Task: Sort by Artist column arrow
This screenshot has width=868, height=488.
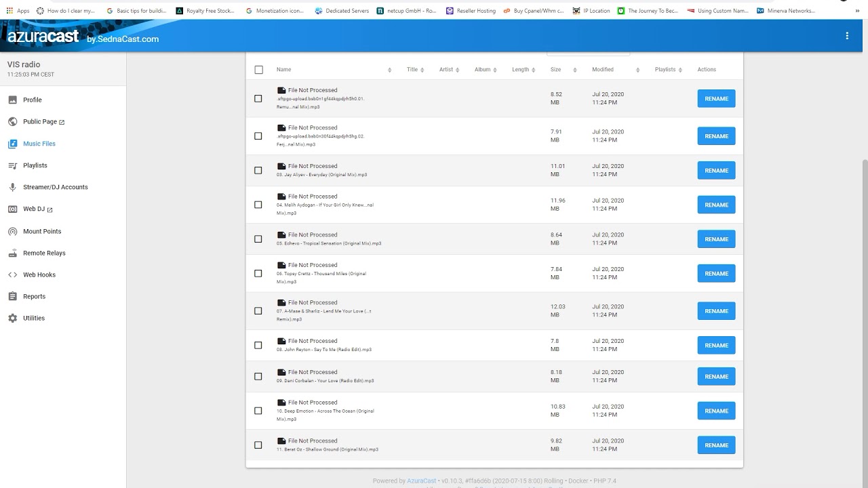Action: coord(457,70)
